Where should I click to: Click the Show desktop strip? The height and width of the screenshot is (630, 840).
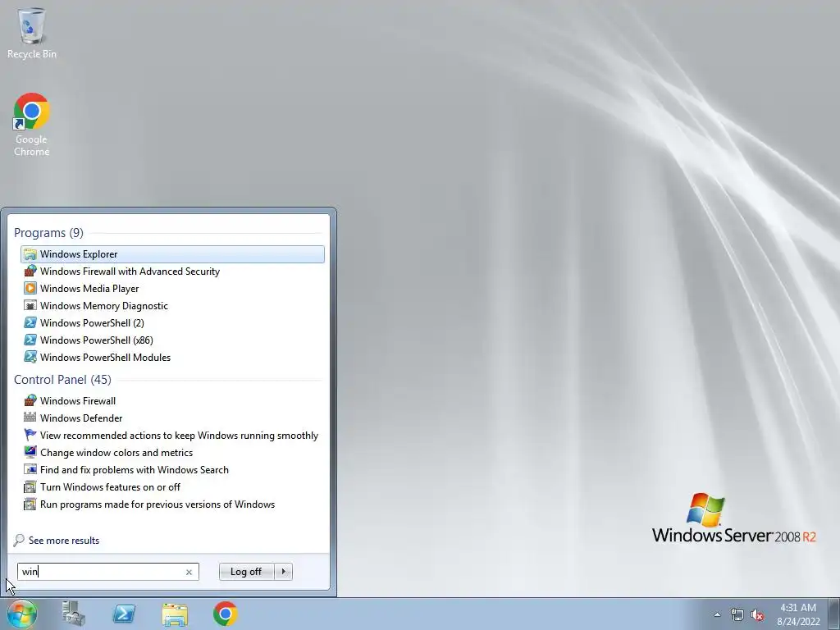tap(834, 614)
